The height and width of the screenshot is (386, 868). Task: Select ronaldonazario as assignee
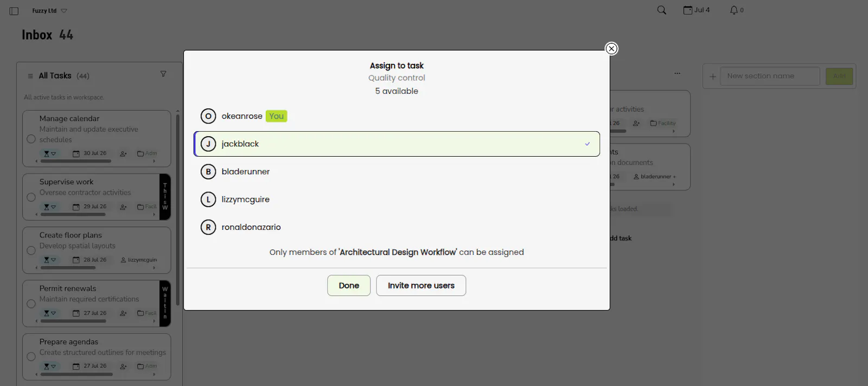pos(397,227)
